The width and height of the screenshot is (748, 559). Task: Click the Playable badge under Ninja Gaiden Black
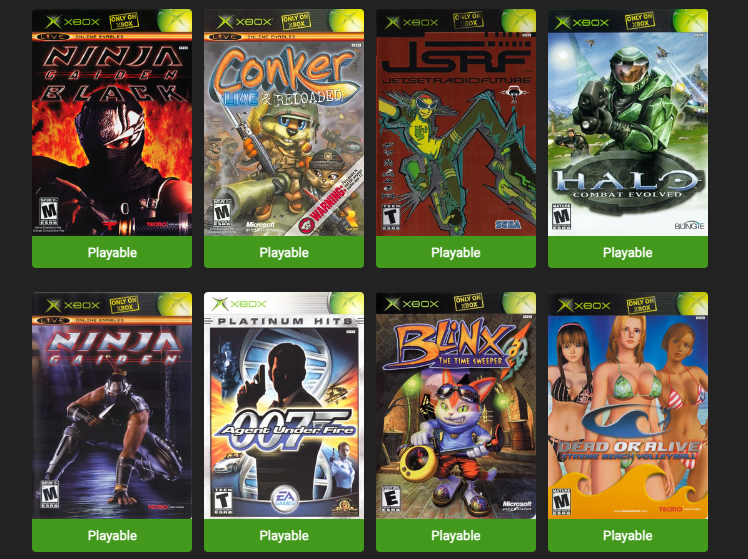click(x=112, y=252)
